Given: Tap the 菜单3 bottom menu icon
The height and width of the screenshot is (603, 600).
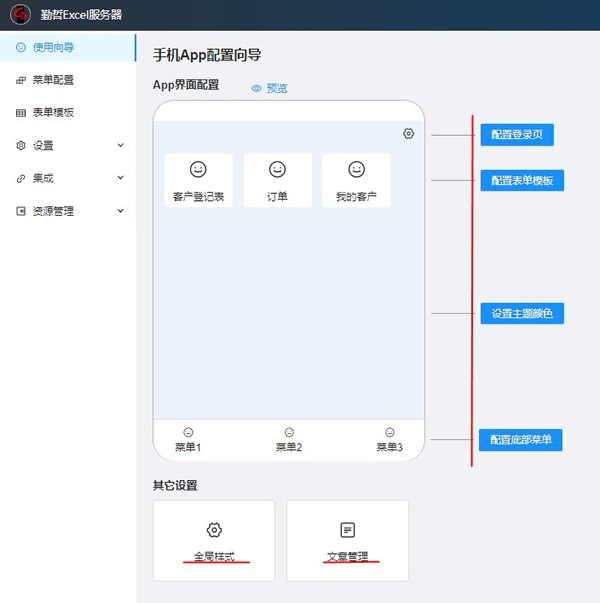Looking at the screenshot, I should pyautogui.click(x=389, y=433).
